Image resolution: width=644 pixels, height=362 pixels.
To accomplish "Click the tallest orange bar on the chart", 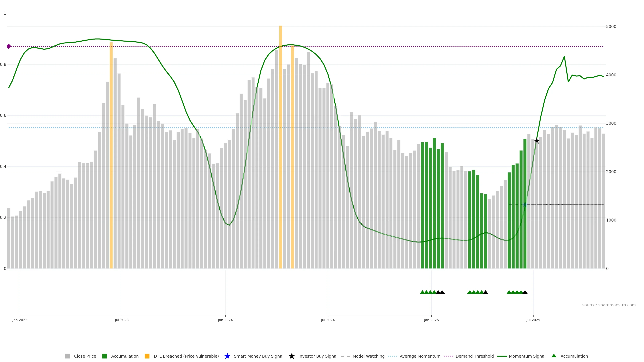I will pos(281,150).
